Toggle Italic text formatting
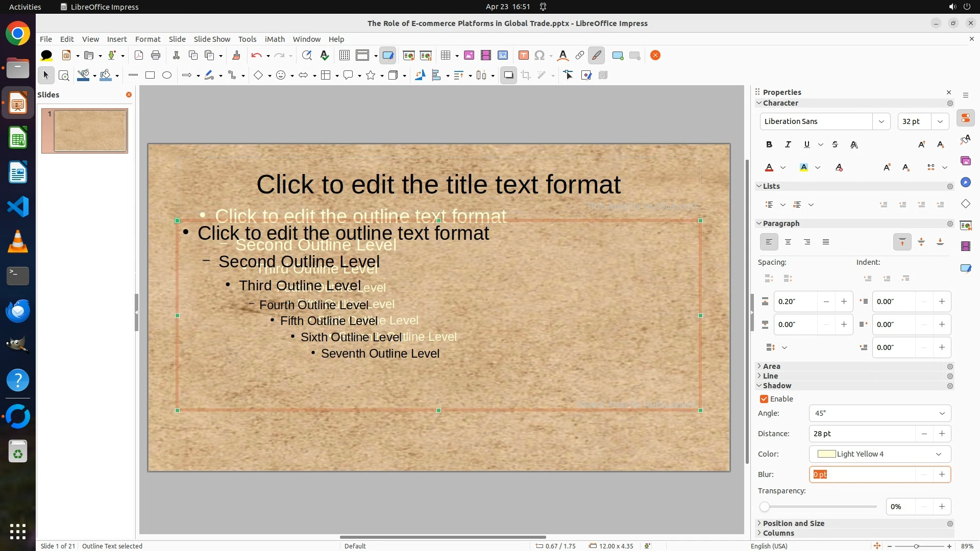Screen dimensions: 980x551 788,145
